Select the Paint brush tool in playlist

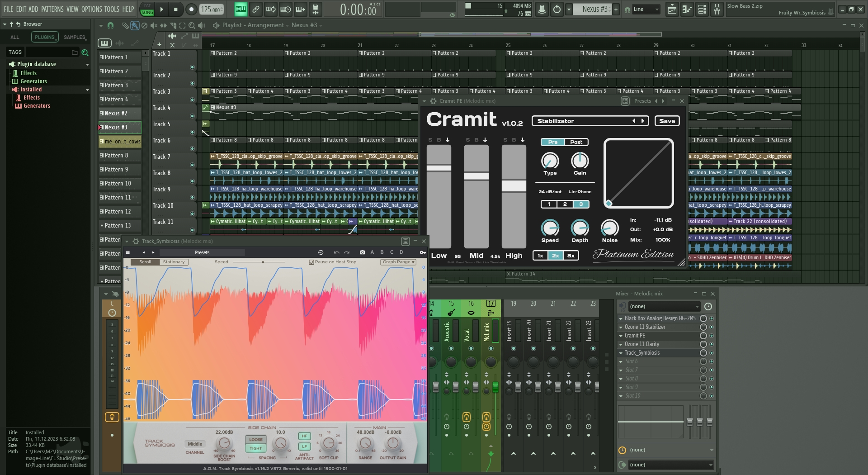click(135, 25)
